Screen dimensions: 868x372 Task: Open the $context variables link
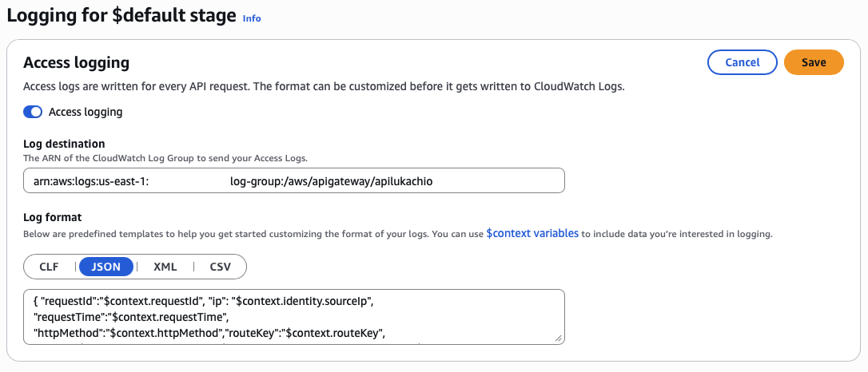pos(532,234)
